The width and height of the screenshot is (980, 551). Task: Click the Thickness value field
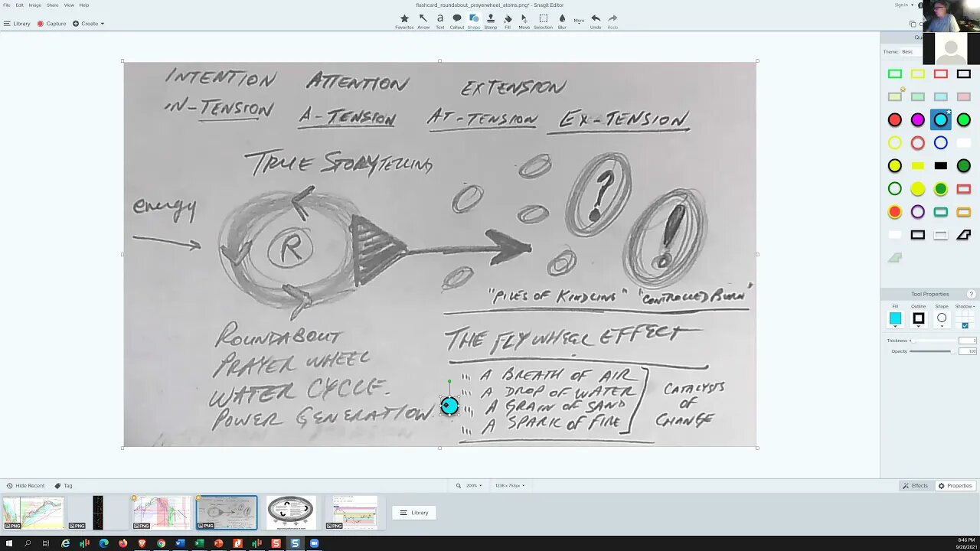coord(968,341)
